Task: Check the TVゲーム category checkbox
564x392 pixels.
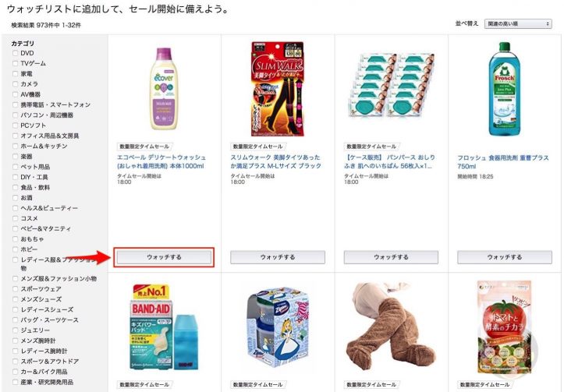Action: pos(15,64)
